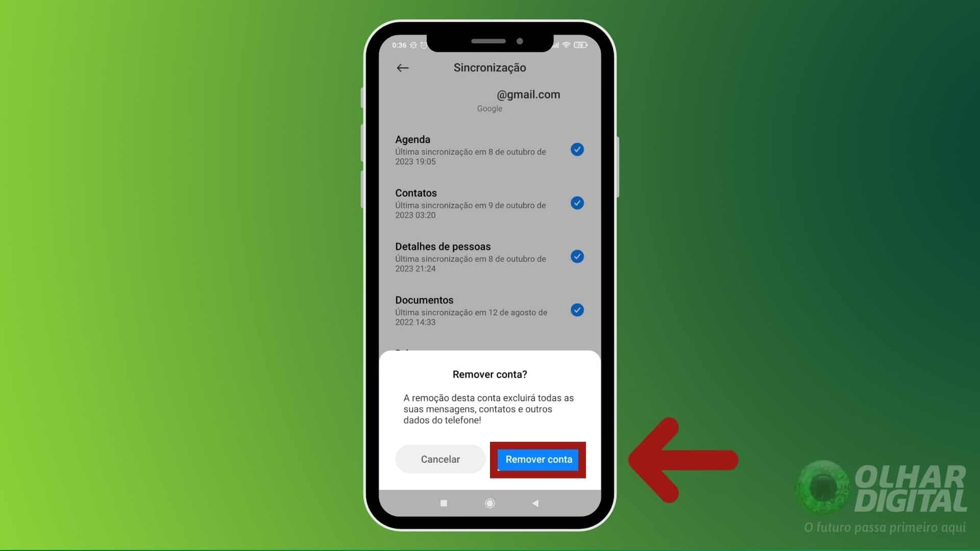Screen dimensions: 980x551
Task: Click the back navigation button
Action: (402, 67)
